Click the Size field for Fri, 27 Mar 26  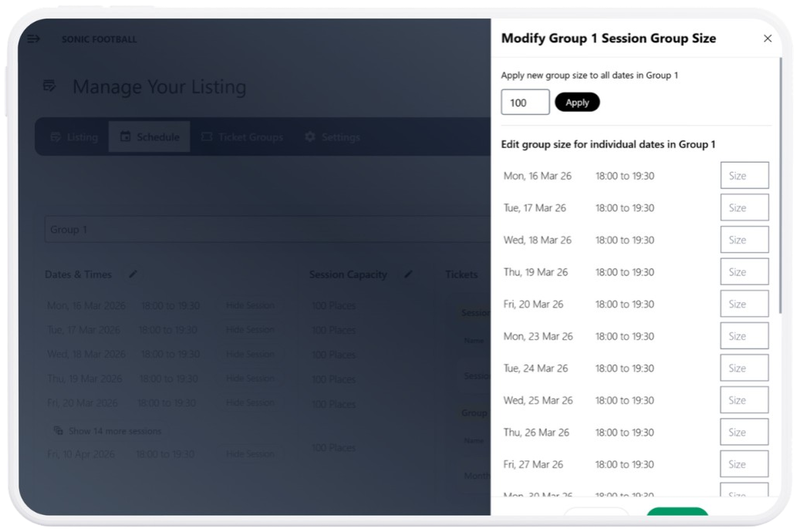tap(744, 464)
